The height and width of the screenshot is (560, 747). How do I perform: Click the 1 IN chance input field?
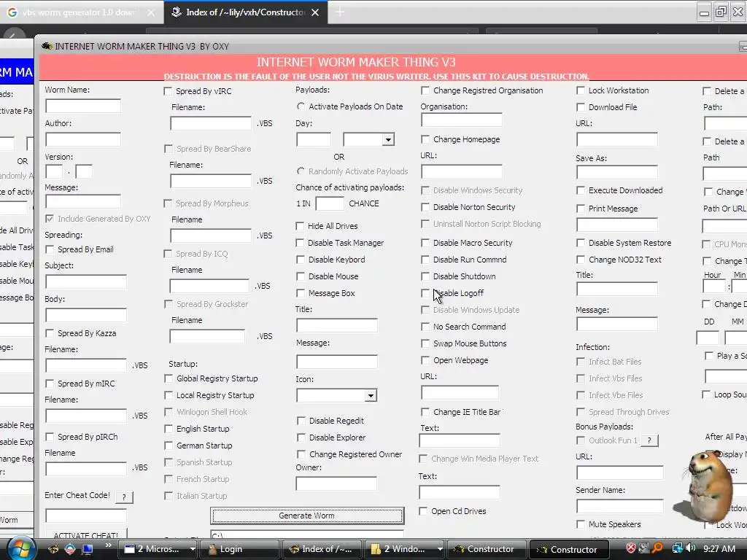[x=330, y=204]
